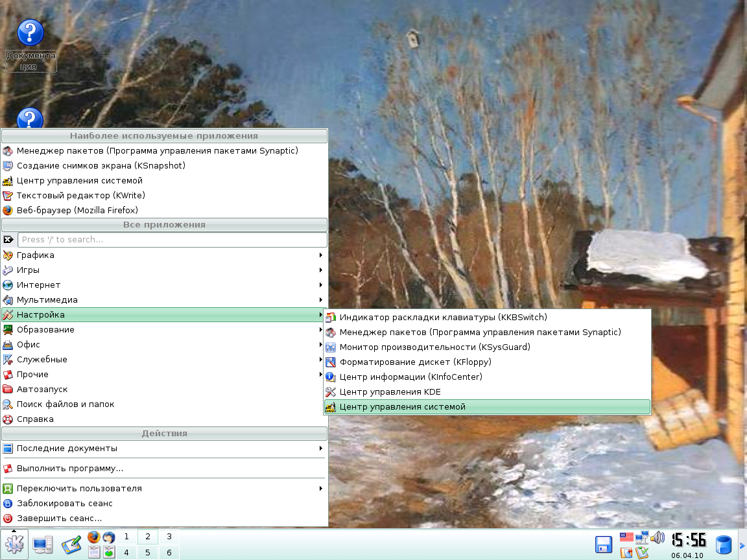The image size is (747, 560).
Task: Select Монитор производительности (KSysGuard)
Action: (434, 347)
